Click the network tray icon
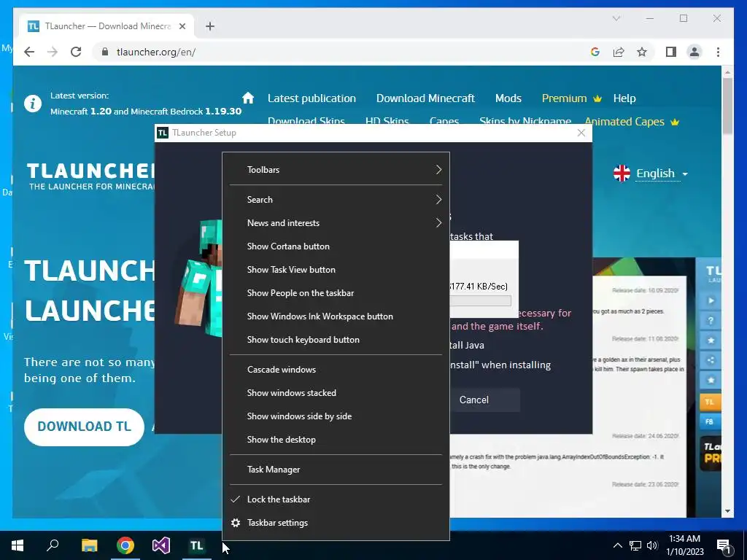The image size is (747, 560). 635,545
